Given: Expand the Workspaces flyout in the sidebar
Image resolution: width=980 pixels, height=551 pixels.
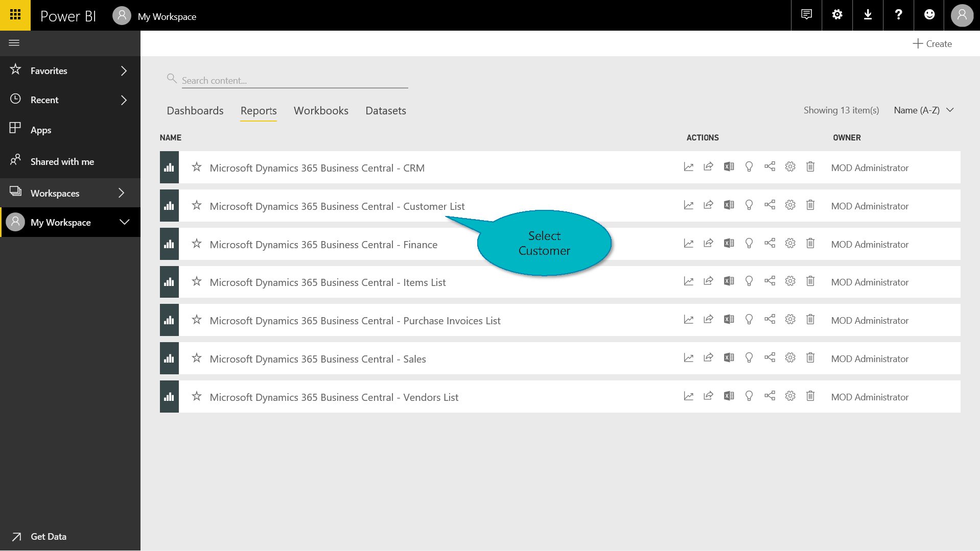Looking at the screenshot, I should 121,193.
